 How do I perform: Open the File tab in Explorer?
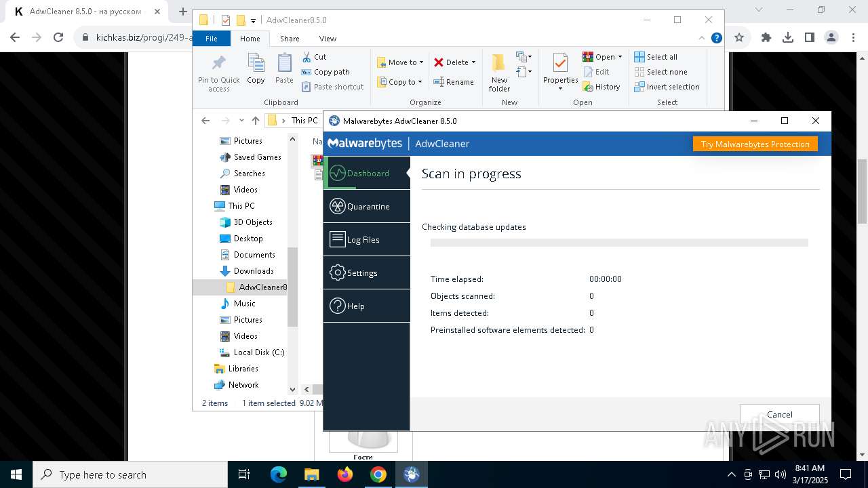pos(212,39)
